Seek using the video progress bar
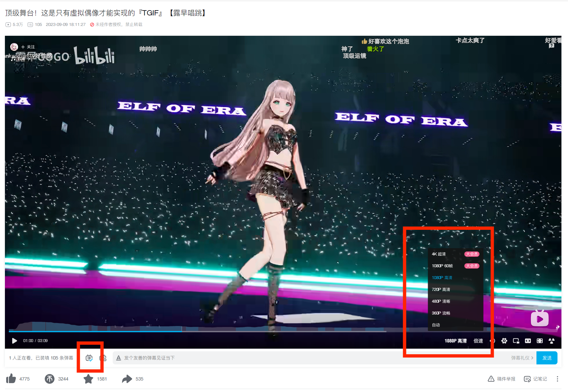The height and width of the screenshot is (392, 568). [x=283, y=331]
